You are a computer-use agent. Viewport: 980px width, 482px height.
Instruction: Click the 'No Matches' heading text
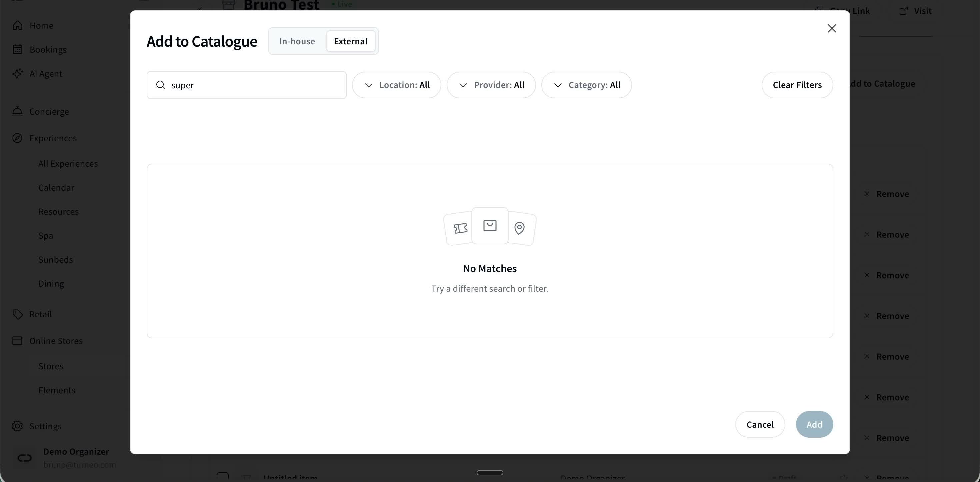pyautogui.click(x=490, y=269)
